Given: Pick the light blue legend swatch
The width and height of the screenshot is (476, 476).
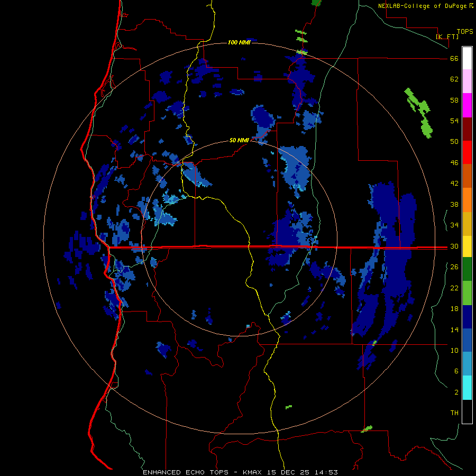Looking at the screenshot, I should [467, 364].
